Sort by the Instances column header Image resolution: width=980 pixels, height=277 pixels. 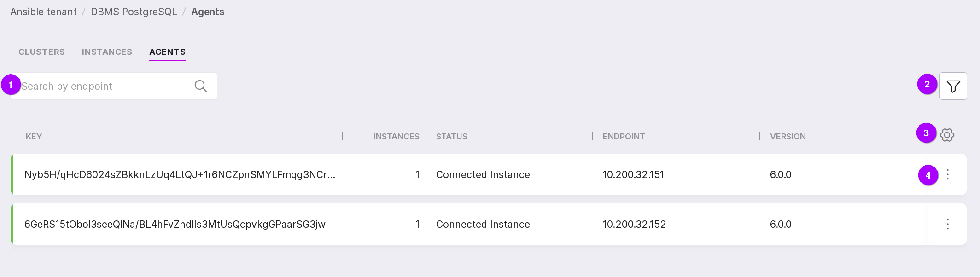396,136
